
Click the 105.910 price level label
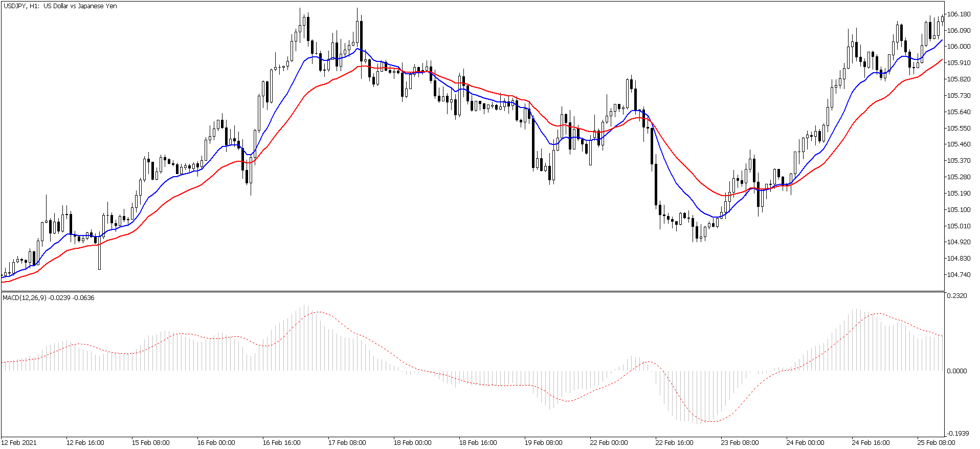click(959, 63)
